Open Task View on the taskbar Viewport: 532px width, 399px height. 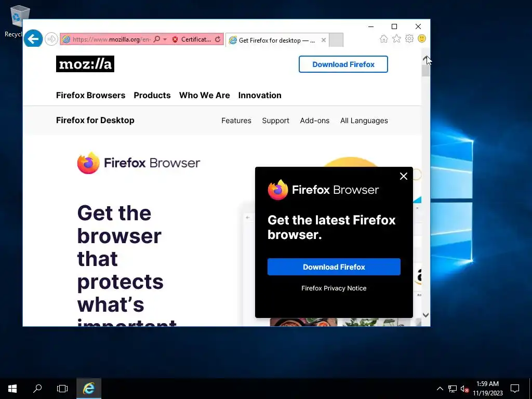click(62, 389)
